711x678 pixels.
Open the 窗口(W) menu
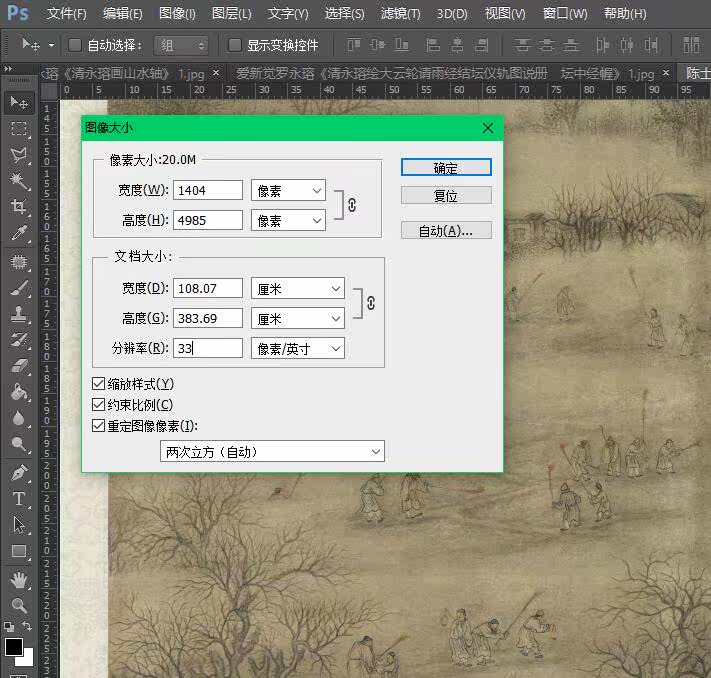click(565, 14)
